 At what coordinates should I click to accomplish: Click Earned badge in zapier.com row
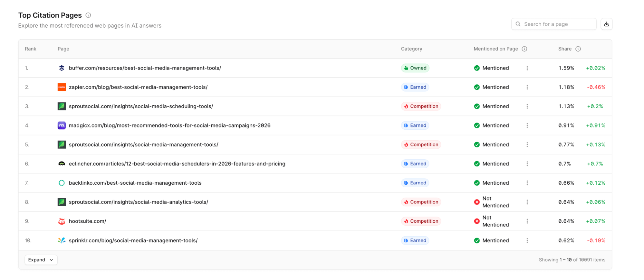tap(415, 87)
